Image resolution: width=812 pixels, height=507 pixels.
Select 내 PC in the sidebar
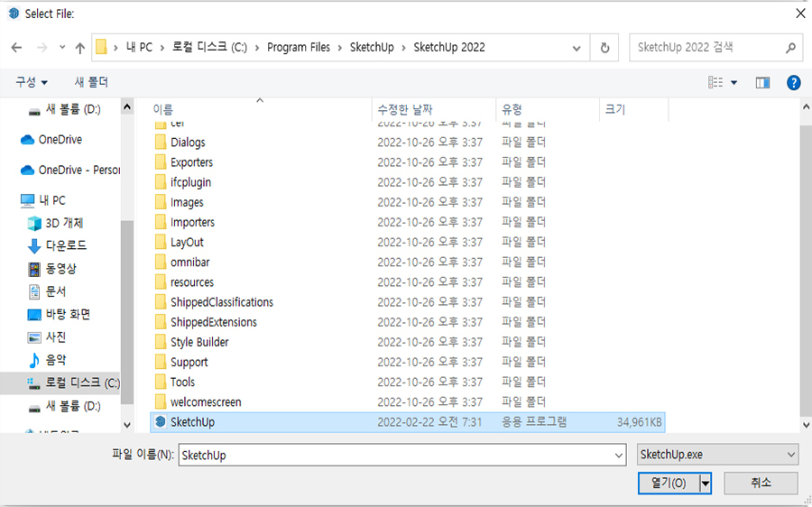pos(42,200)
